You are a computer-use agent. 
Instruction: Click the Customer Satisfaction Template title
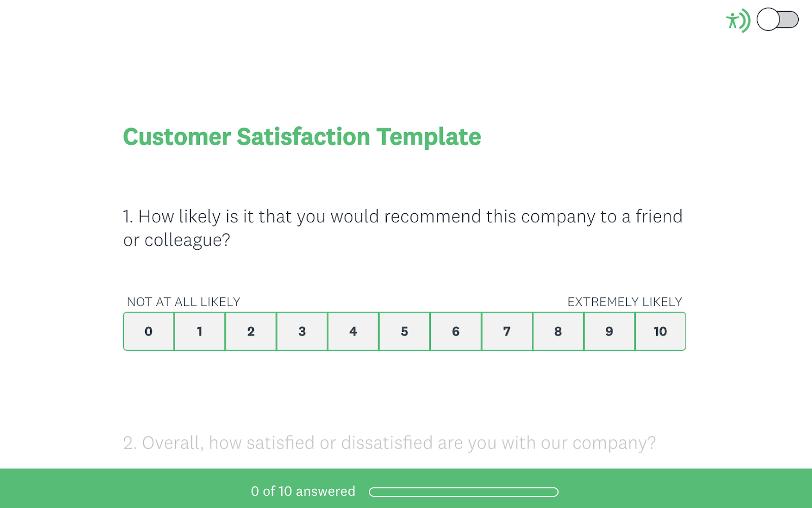(302, 137)
